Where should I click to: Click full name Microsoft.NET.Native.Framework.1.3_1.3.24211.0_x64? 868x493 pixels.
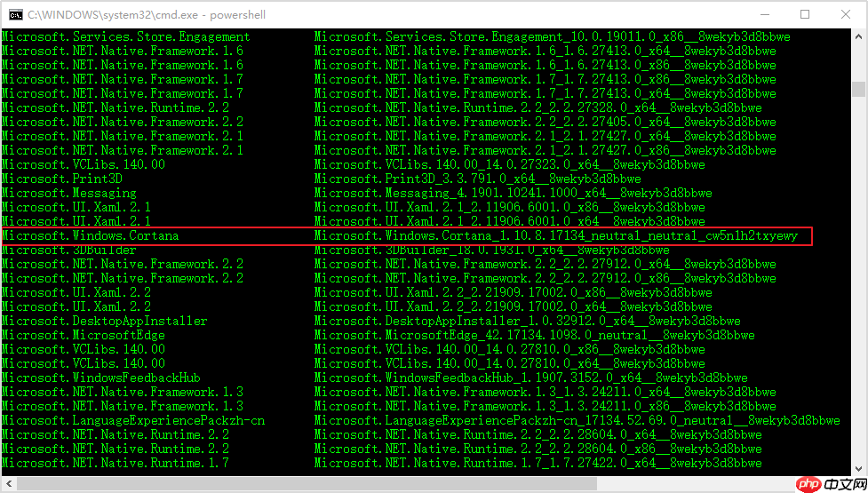[545, 393]
